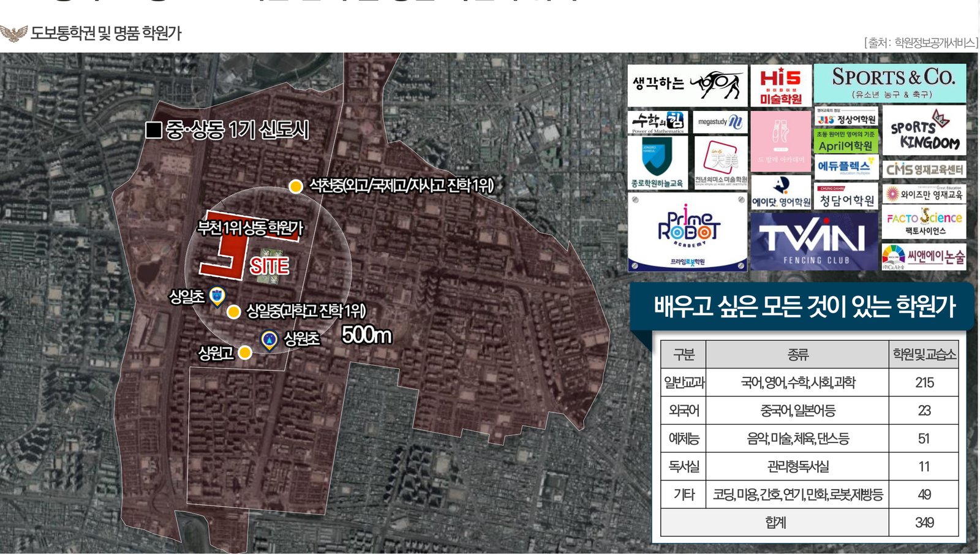Click the 학원및교습소 column header

[x=924, y=354]
